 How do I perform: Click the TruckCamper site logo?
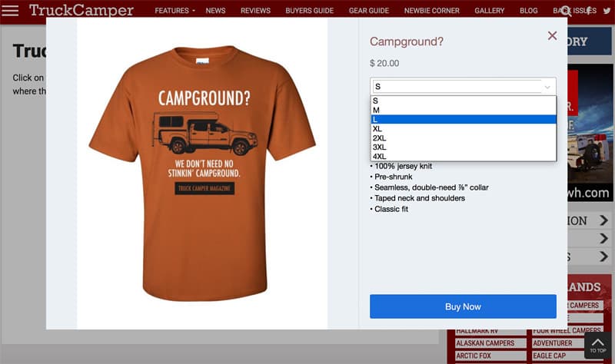pos(81,10)
